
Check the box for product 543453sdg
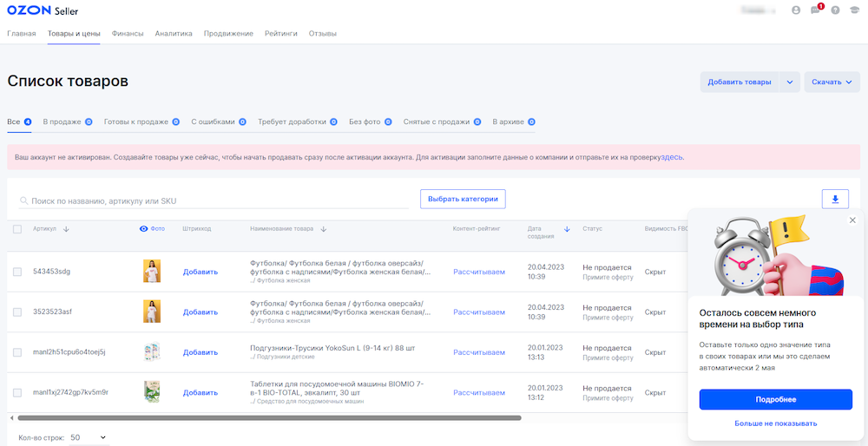click(x=17, y=272)
